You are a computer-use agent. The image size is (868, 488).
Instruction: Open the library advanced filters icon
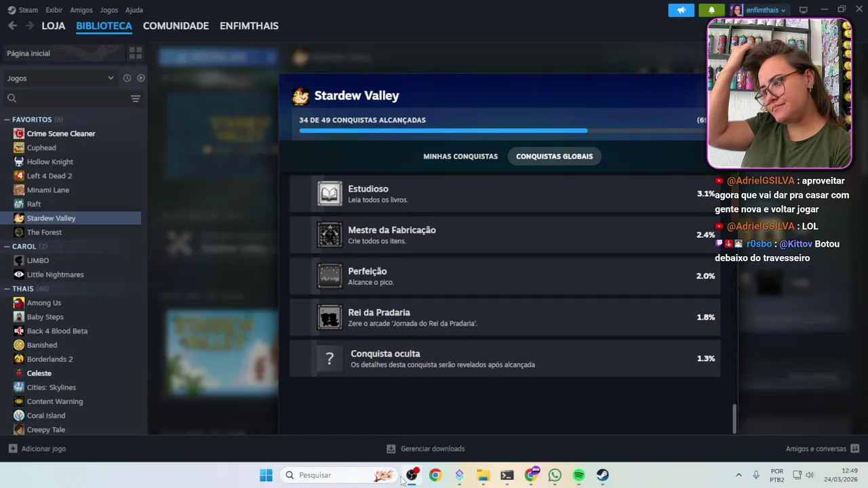coord(136,99)
